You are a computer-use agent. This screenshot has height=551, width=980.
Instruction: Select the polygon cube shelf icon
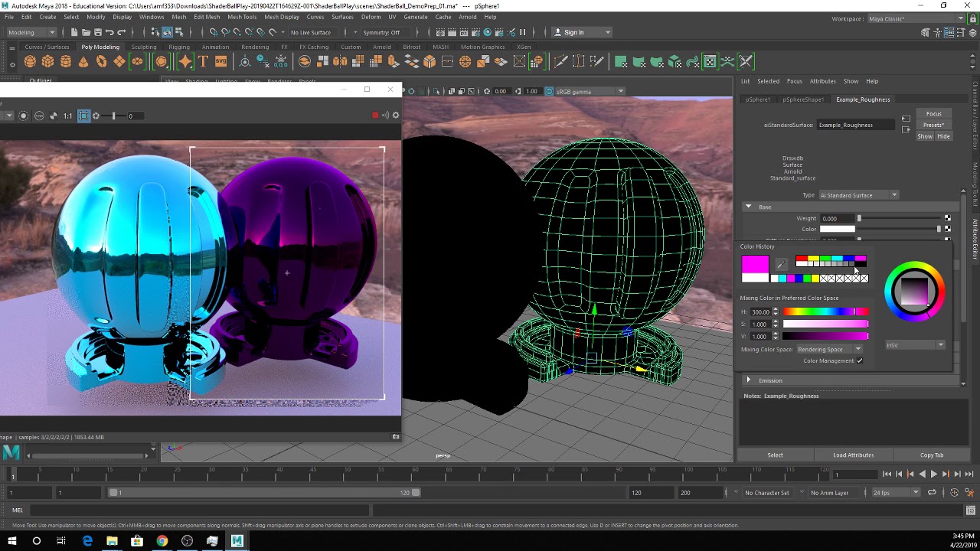pyautogui.click(x=47, y=61)
